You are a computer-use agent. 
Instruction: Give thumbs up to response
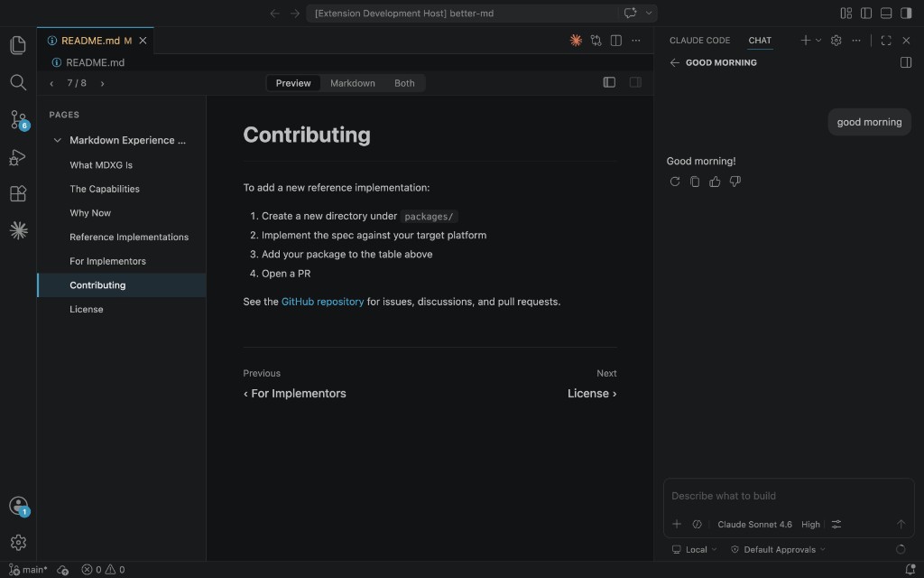coord(715,182)
